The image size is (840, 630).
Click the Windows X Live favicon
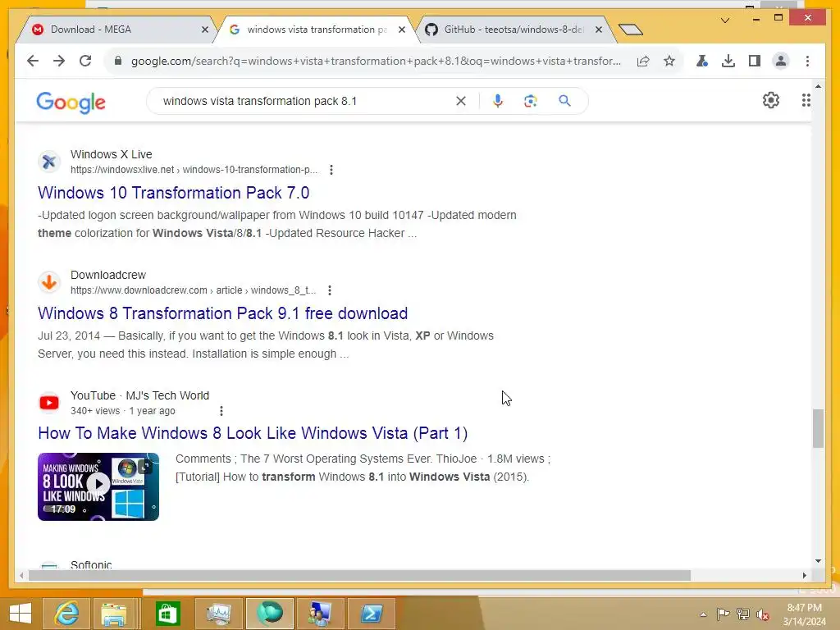click(49, 162)
